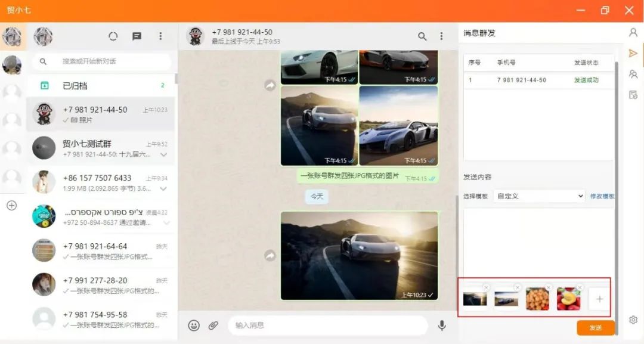Open album photo of car under blue sky
The height and width of the screenshot is (344, 644).
tap(398, 126)
